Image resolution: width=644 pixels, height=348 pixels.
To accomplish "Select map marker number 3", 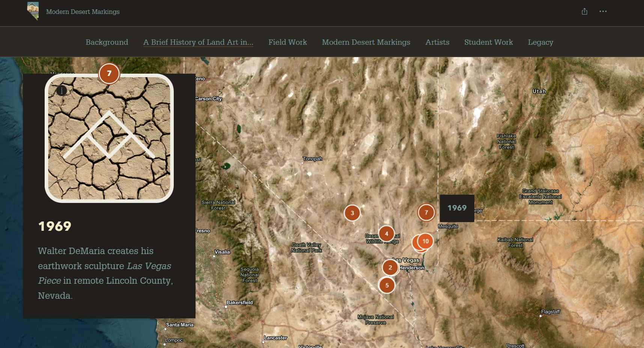I will (352, 213).
